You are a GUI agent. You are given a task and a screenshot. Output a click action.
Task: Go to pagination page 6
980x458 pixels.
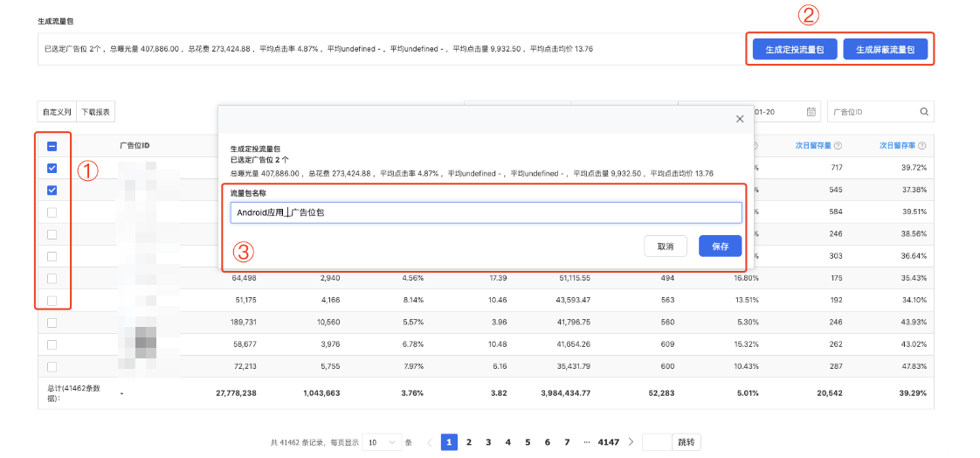(x=548, y=441)
